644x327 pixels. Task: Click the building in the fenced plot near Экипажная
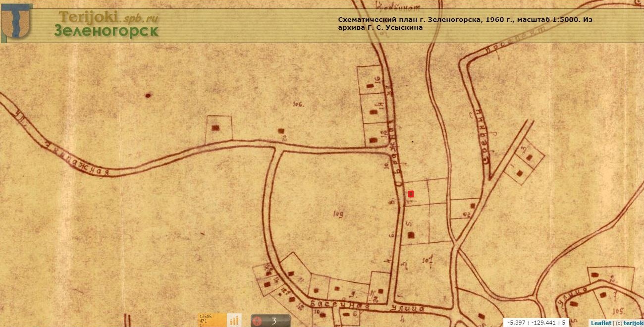[x=215, y=127]
